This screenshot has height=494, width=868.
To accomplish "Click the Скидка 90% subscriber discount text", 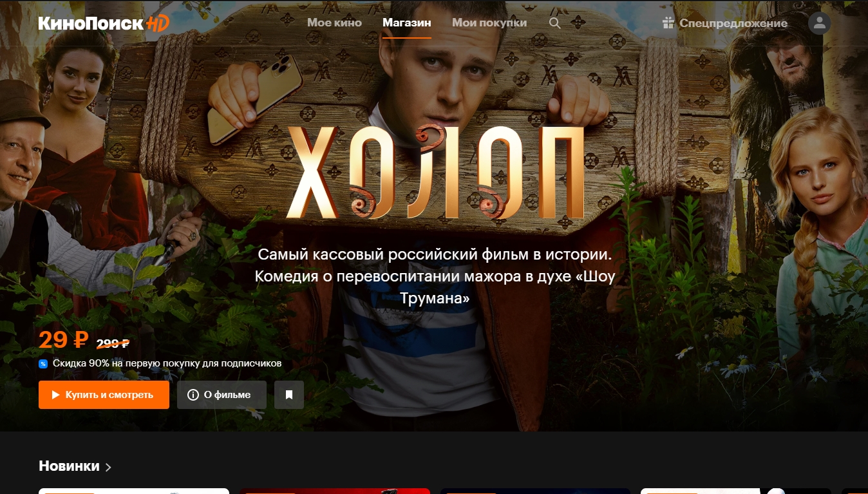I will tap(167, 363).
